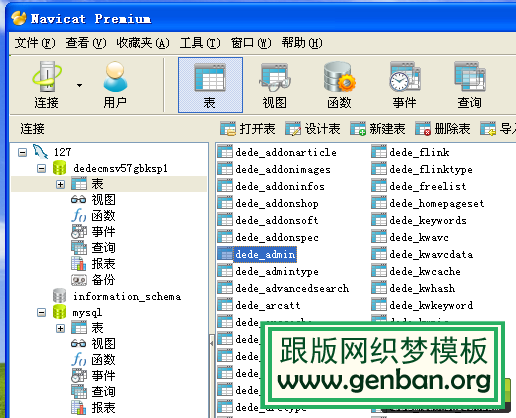Open the 文件(F) menu
516x418 pixels.
coord(35,43)
